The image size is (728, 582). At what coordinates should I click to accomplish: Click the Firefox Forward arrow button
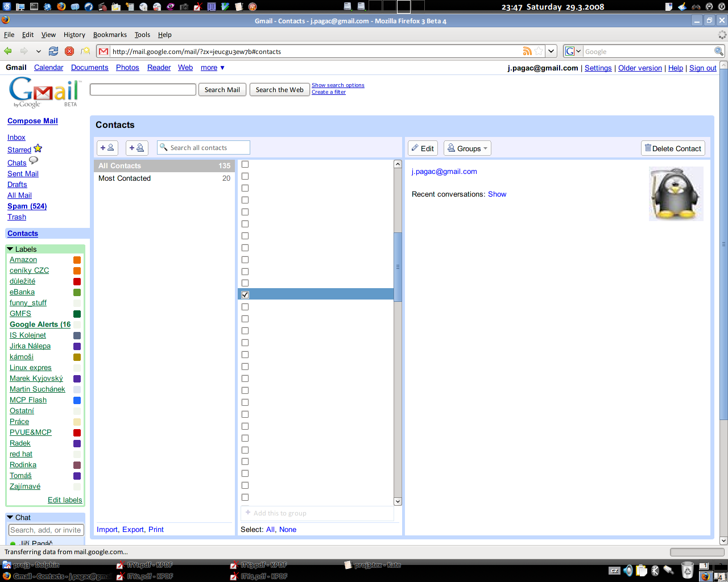(x=24, y=51)
